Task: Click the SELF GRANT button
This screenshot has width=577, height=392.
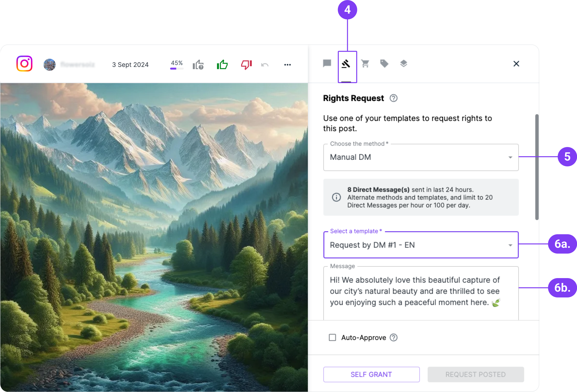Action: click(372, 374)
